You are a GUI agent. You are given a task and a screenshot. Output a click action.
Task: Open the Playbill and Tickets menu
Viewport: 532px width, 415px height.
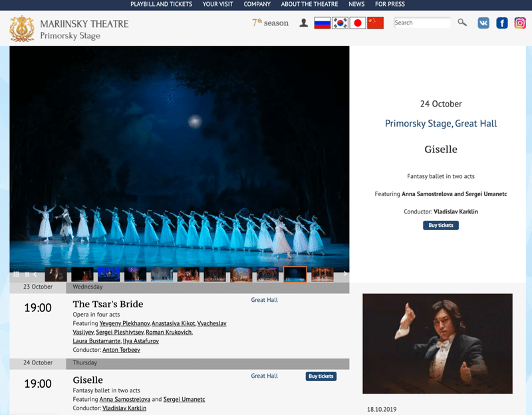tap(161, 4)
